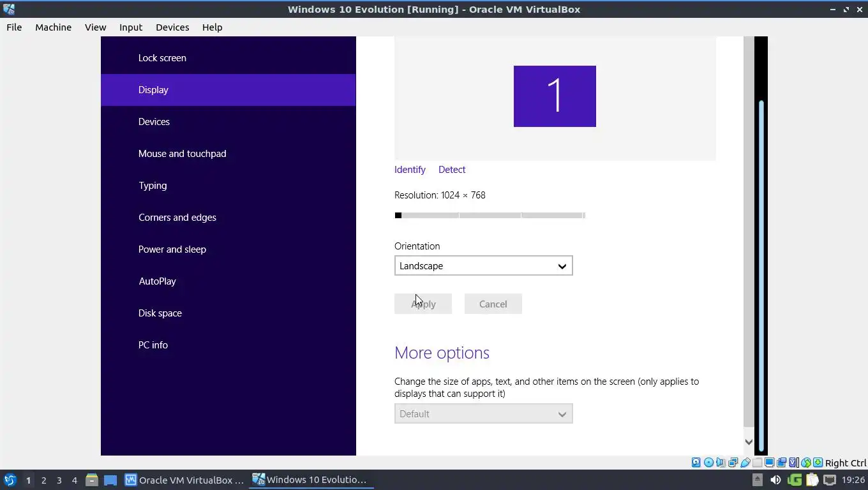
Task: Open the Machine menu
Action: tap(53, 27)
